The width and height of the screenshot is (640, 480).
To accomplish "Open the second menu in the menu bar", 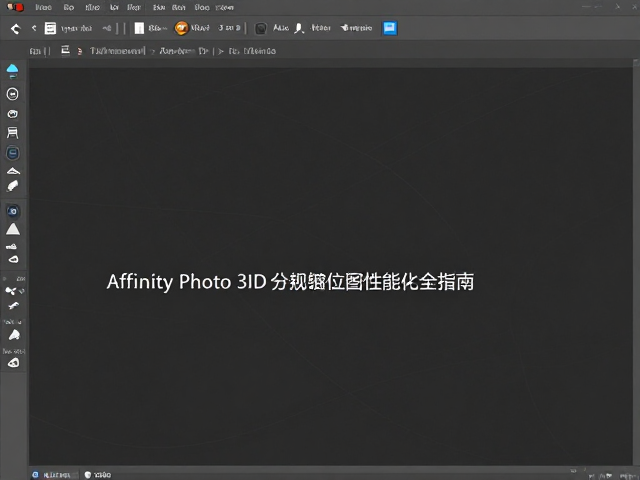I will tap(69, 7).
